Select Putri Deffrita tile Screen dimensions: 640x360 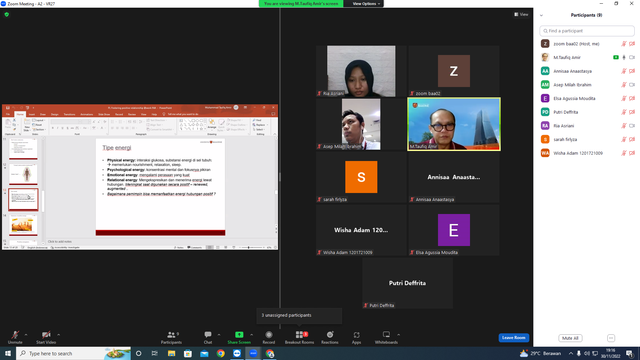(x=407, y=283)
